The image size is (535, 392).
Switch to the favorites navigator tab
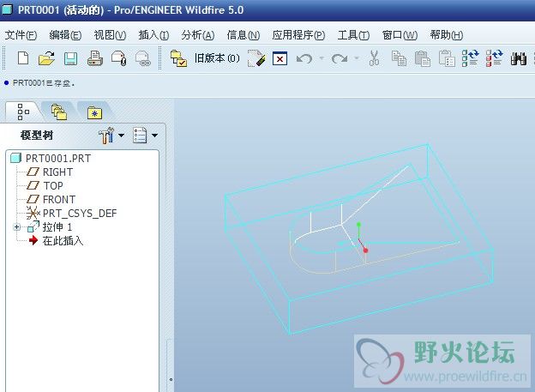94,112
